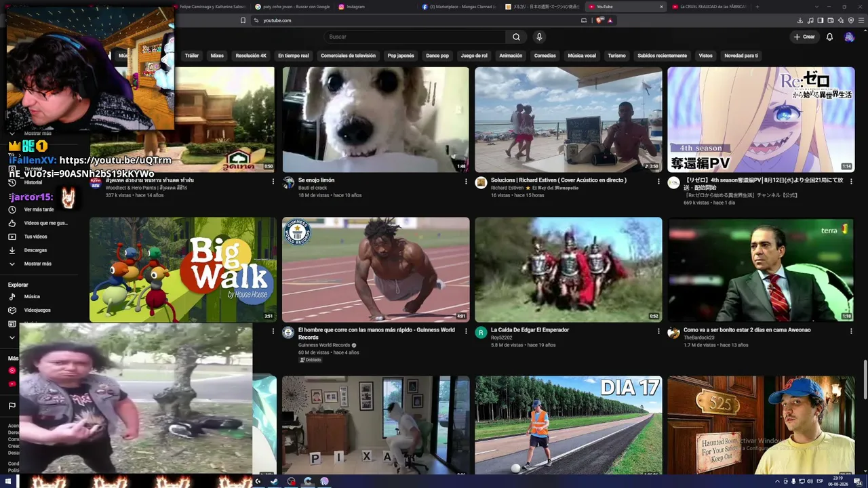Select the Comedias filter chip
The image size is (868, 488).
point(545,56)
